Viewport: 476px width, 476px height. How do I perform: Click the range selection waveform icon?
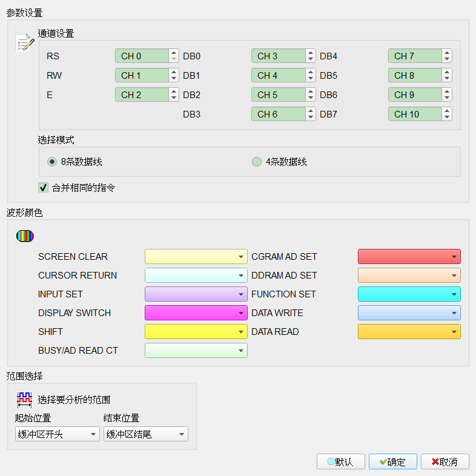click(x=25, y=400)
